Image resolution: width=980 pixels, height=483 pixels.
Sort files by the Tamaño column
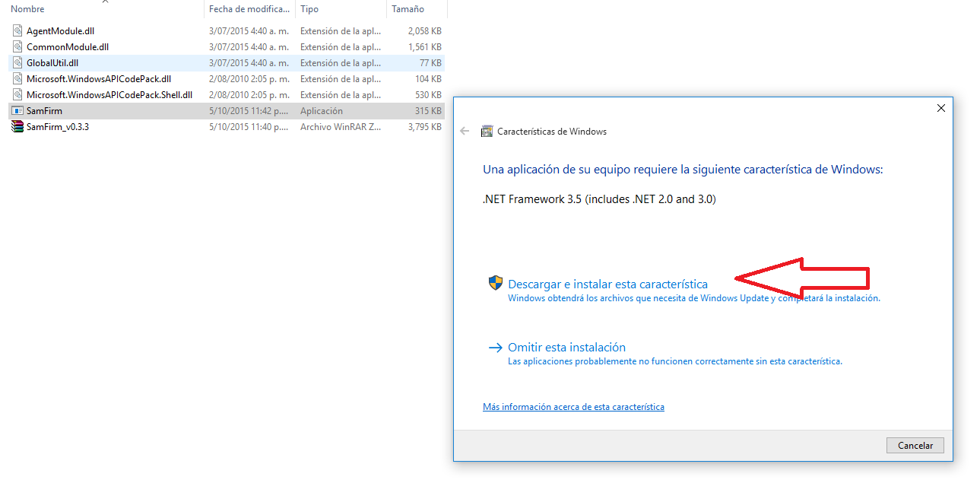coord(408,8)
